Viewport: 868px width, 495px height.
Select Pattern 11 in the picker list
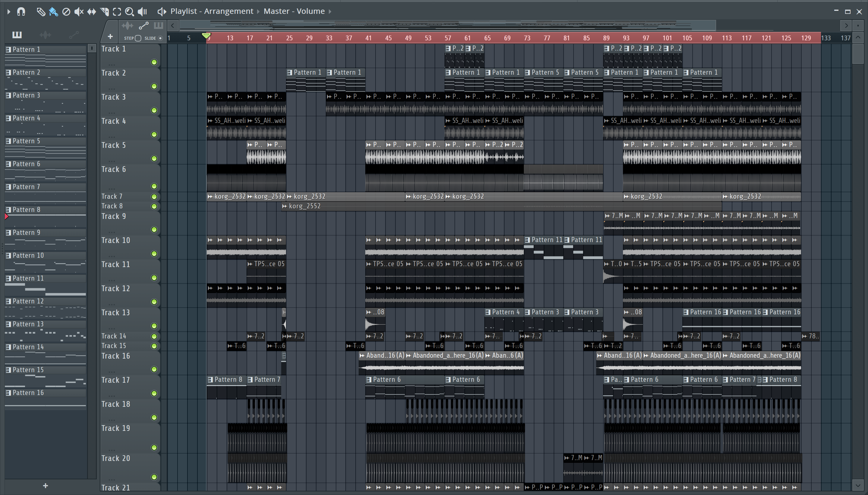point(45,285)
